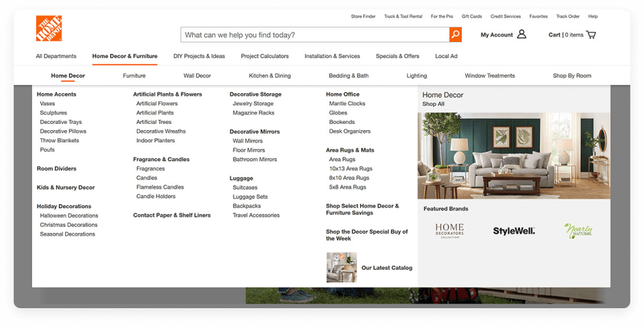Open Contact Paper & Shelf Liners link
Image resolution: width=644 pixels, height=326 pixels.
[172, 215]
